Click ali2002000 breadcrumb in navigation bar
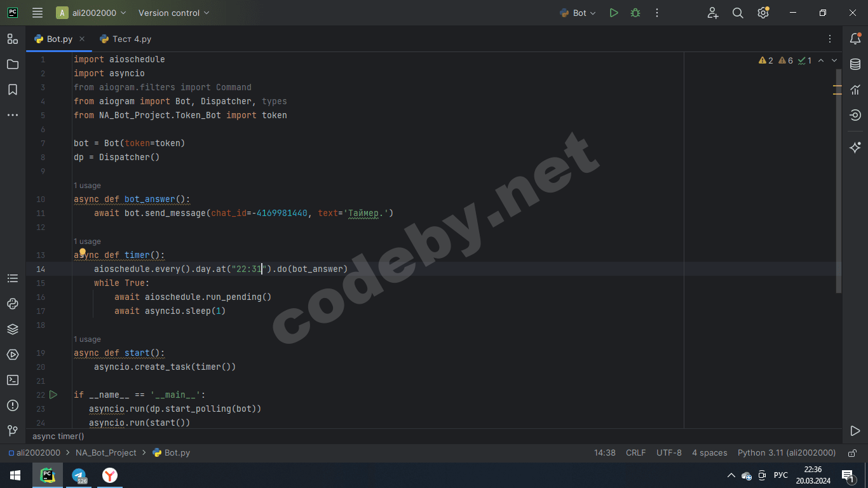Image resolution: width=868 pixels, height=488 pixels. (34, 453)
